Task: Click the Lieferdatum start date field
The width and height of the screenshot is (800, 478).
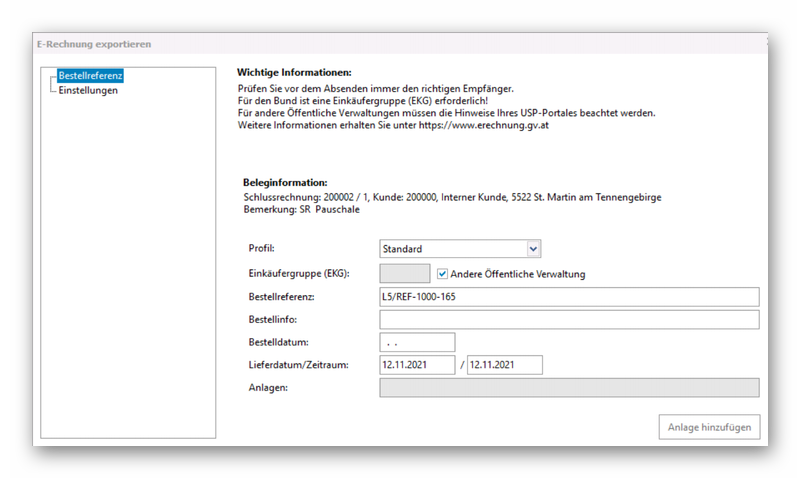Action: click(417, 365)
